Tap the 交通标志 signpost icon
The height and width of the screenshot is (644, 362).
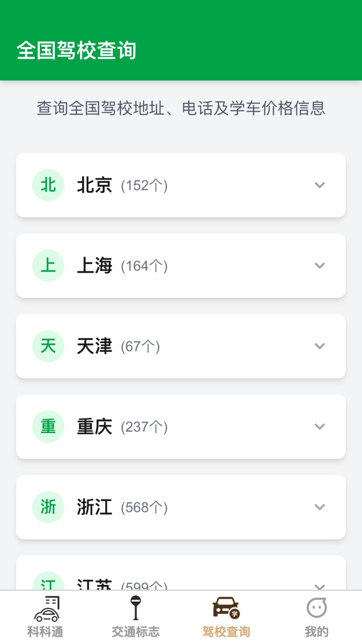pos(136,608)
